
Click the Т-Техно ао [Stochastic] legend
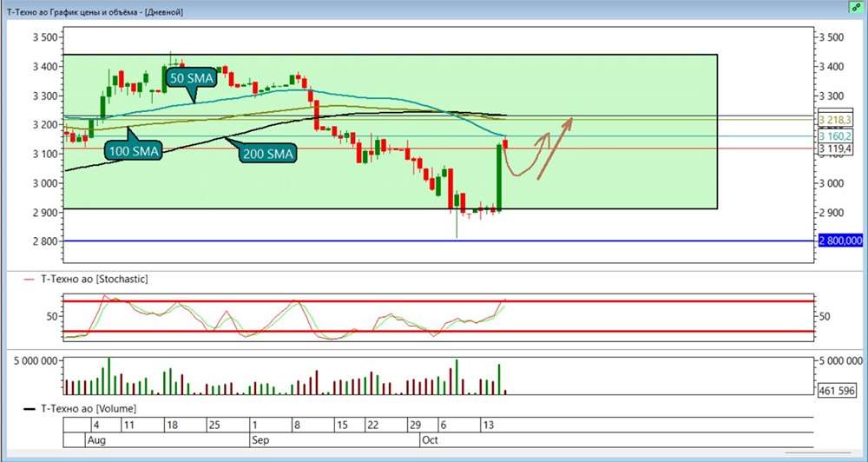[86, 279]
